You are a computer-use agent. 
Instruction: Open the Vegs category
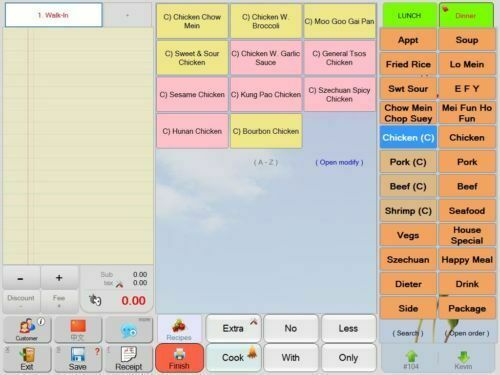(408, 235)
